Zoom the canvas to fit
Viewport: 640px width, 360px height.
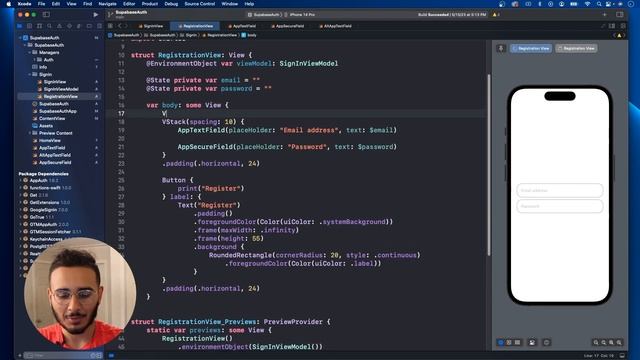click(x=611, y=343)
